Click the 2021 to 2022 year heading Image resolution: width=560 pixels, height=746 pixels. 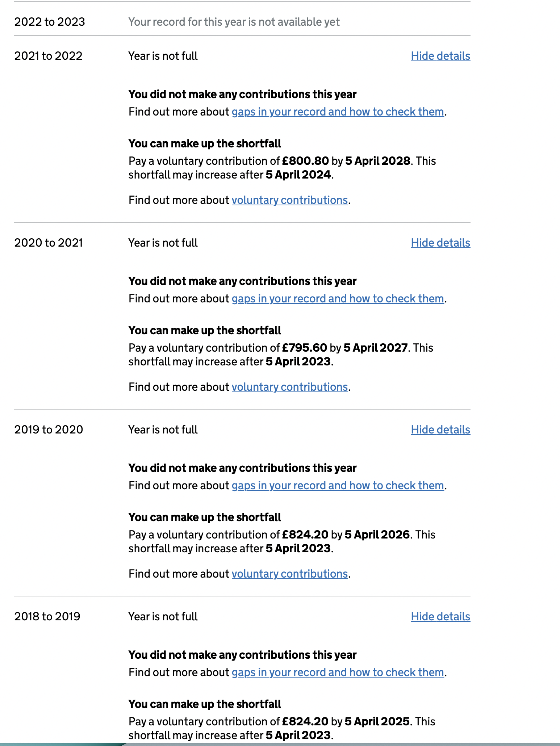click(x=48, y=56)
